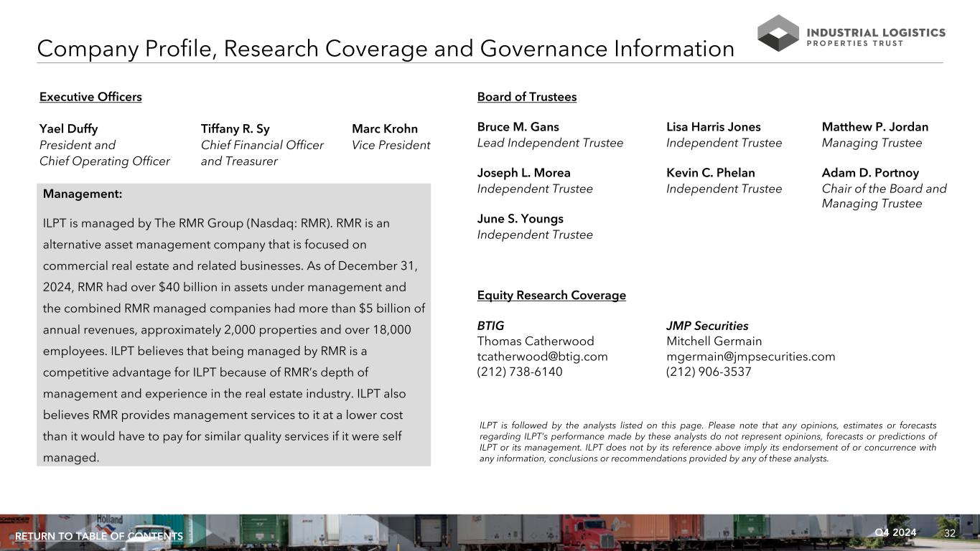Select Bruce M. Gans trustee name
Image resolution: width=980 pixels, height=551 pixels.
(517, 127)
